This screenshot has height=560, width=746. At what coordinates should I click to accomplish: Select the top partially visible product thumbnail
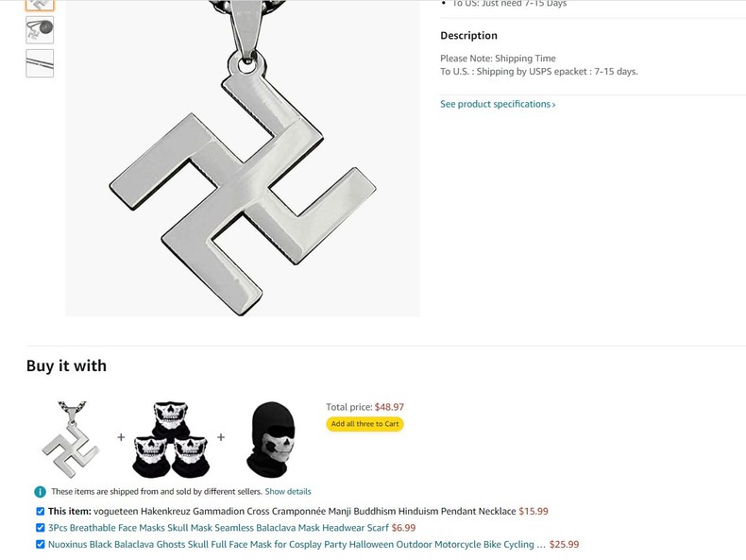coord(40,6)
